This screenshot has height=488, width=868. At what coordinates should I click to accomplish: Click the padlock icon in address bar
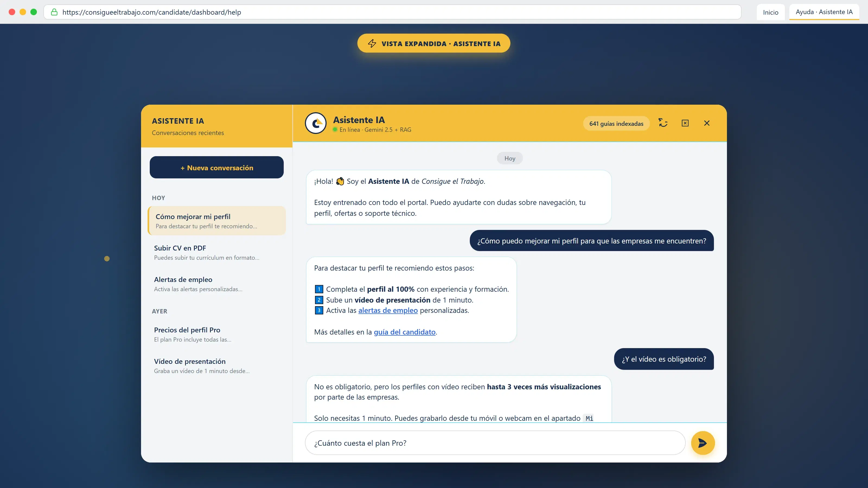click(x=54, y=12)
